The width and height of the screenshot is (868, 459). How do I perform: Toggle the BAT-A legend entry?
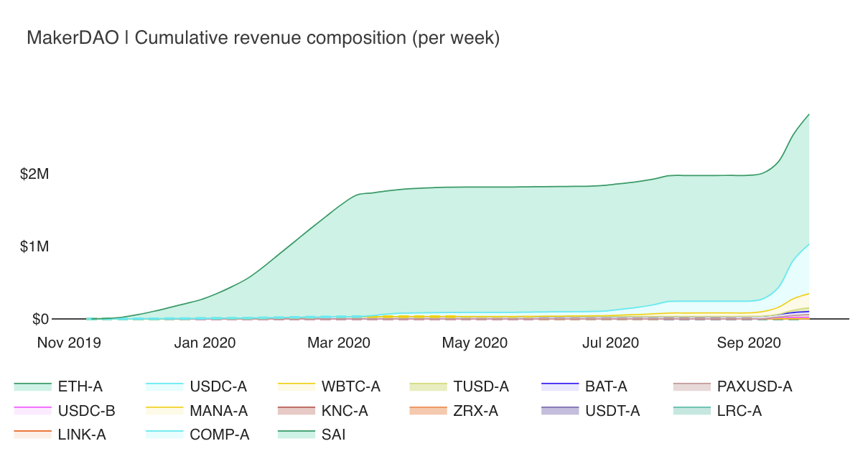pos(584,386)
